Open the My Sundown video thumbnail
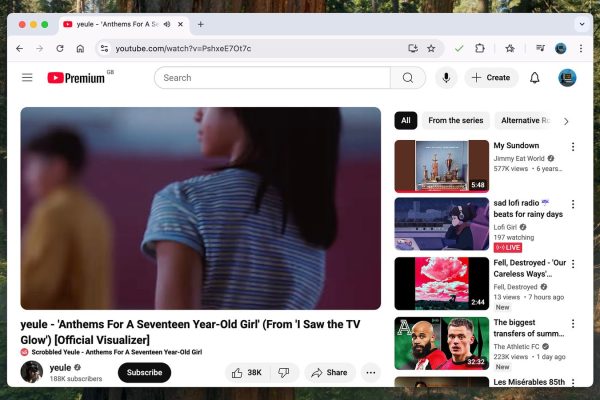 (441, 165)
